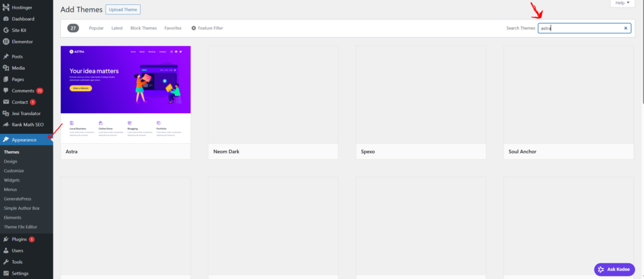Expand the Settings menu item

[x=19, y=273]
